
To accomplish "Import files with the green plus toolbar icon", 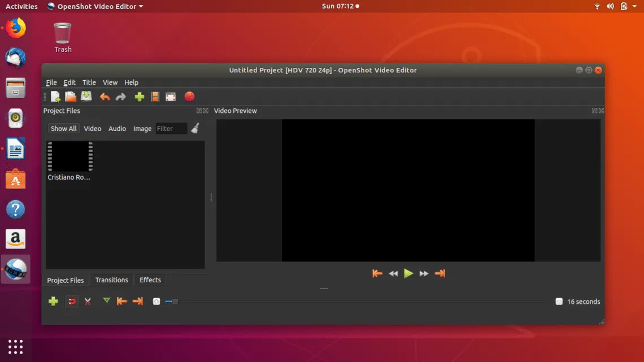I will click(x=140, y=97).
